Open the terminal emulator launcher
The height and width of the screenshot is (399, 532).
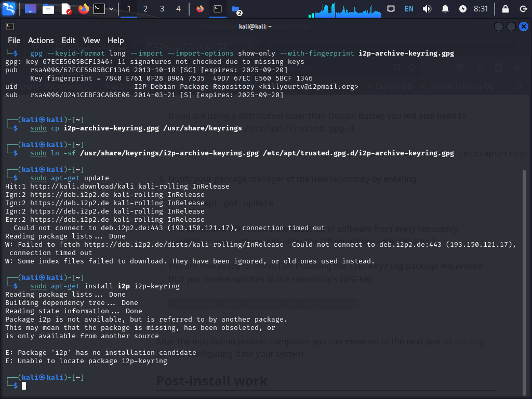point(99,9)
